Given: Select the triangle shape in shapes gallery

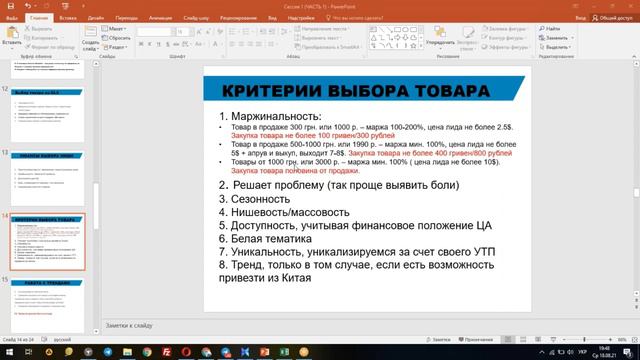Looking at the screenshot, I should [x=373, y=38].
